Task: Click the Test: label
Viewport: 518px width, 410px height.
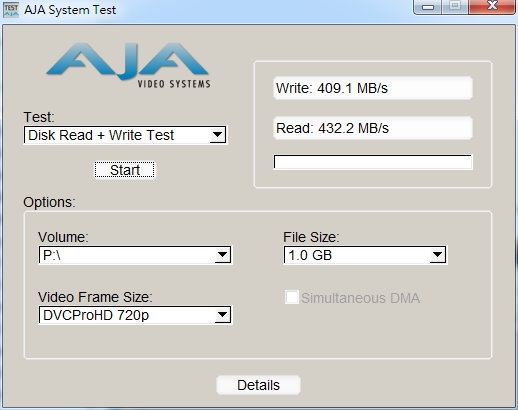Action: tap(39, 117)
